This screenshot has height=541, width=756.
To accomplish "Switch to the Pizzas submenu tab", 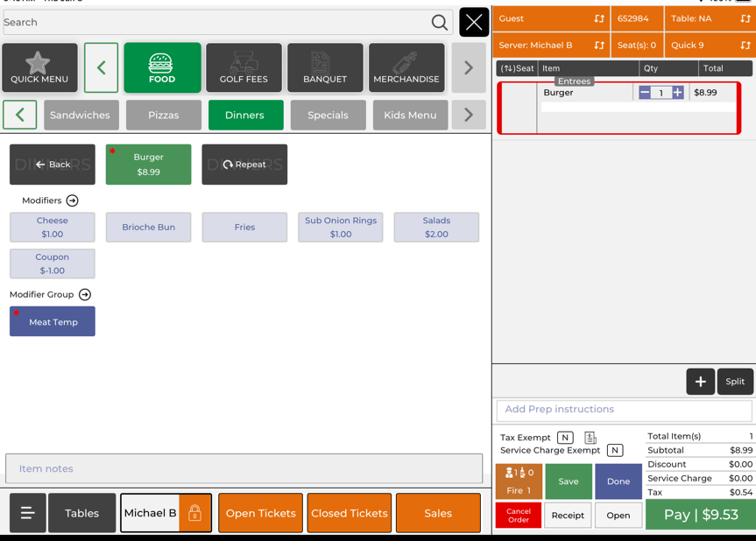I will tap(163, 116).
